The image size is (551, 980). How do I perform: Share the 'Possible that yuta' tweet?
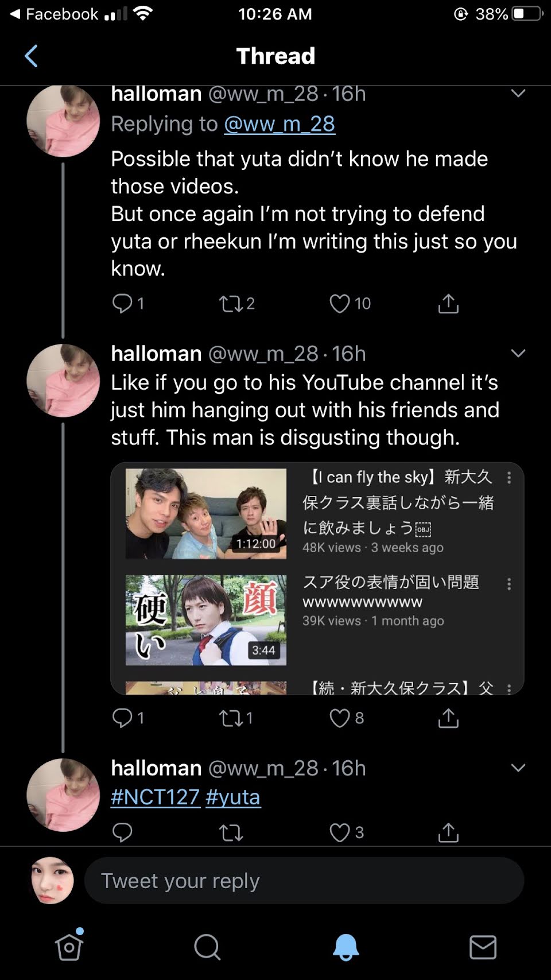click(448, 303)
